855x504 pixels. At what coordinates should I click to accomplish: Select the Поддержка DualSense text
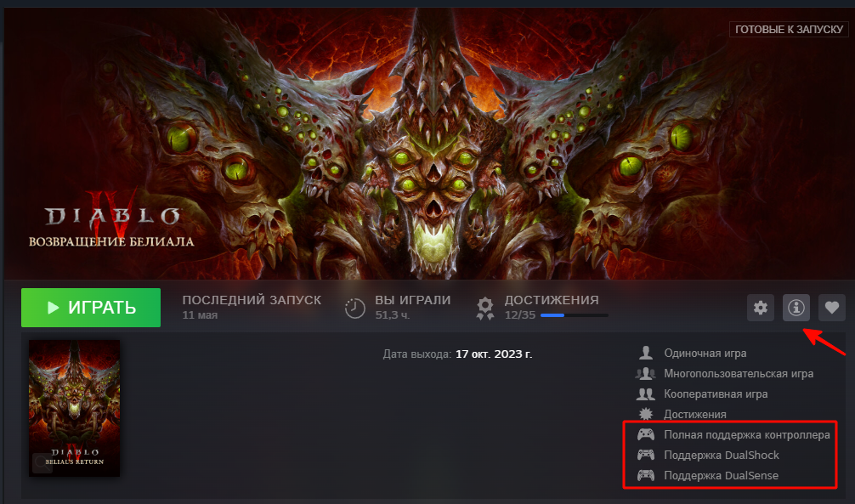point(721,476)
